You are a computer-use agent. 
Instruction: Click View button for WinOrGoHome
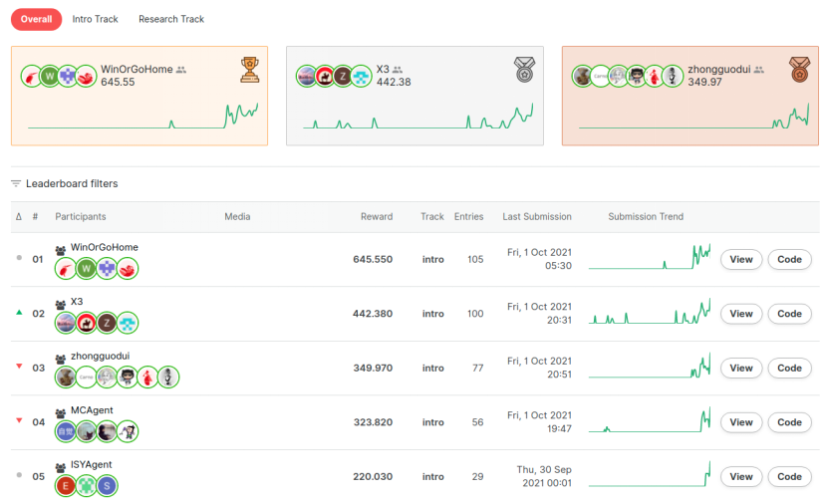(x=741, y=259)
